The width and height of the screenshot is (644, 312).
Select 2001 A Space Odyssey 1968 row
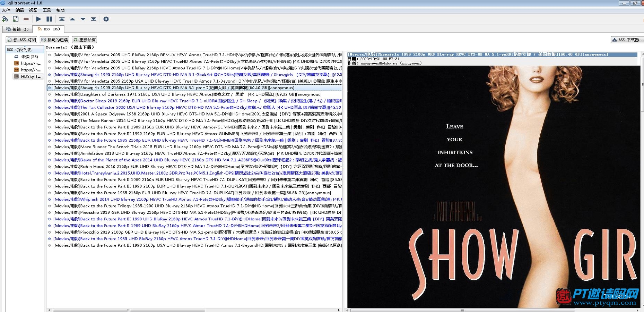point(194,114)
